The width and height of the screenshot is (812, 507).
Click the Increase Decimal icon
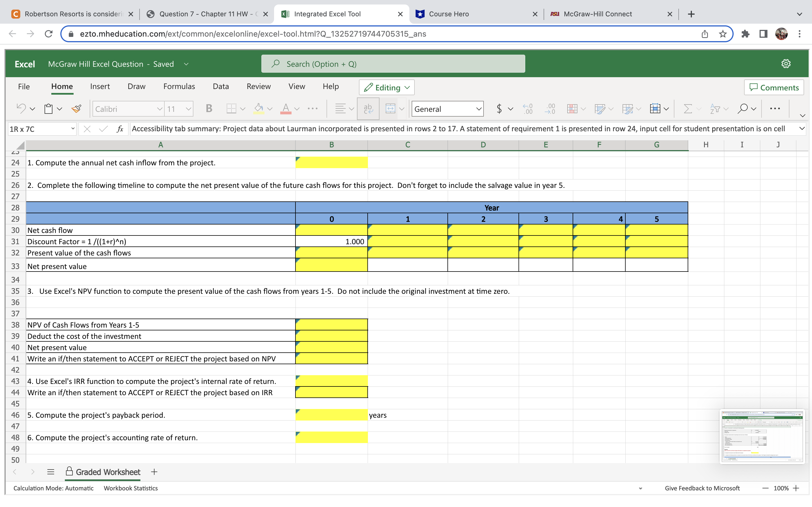pyautogui.click(x=528, y=109)
